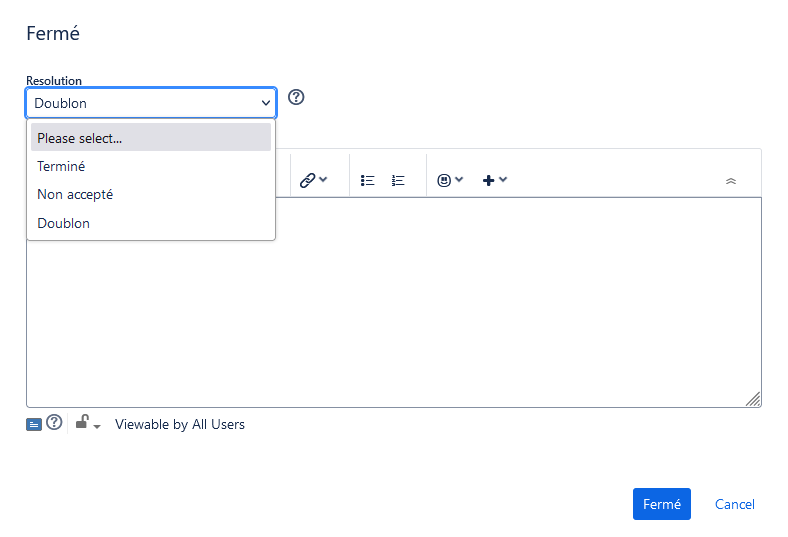Pick the Doublon option in the list

151,223
